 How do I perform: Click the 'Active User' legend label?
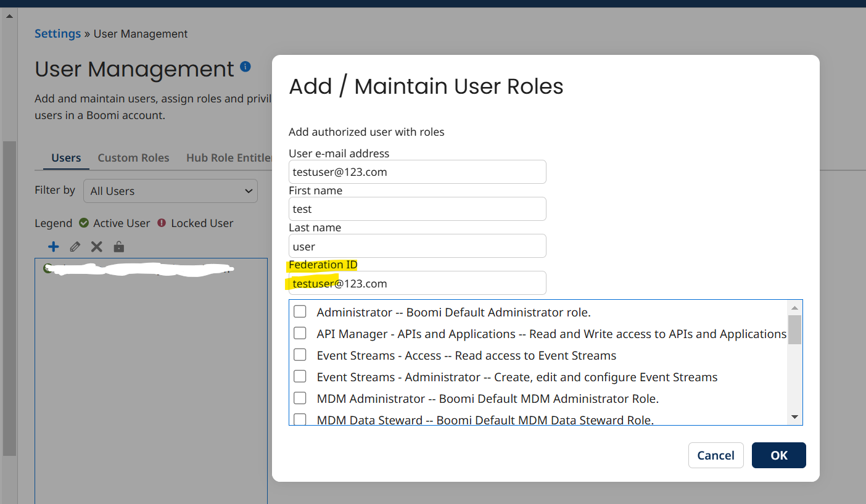tap(122, 223)
